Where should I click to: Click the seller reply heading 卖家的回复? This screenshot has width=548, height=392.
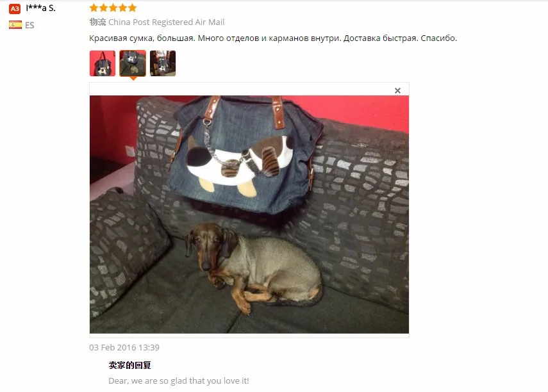pos(129,365)
